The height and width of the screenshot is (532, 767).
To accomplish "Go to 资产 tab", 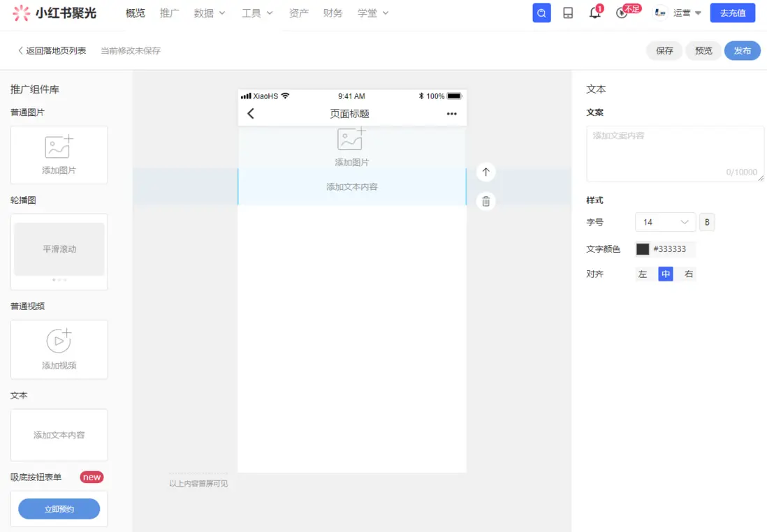I will [x=298, y=13].
